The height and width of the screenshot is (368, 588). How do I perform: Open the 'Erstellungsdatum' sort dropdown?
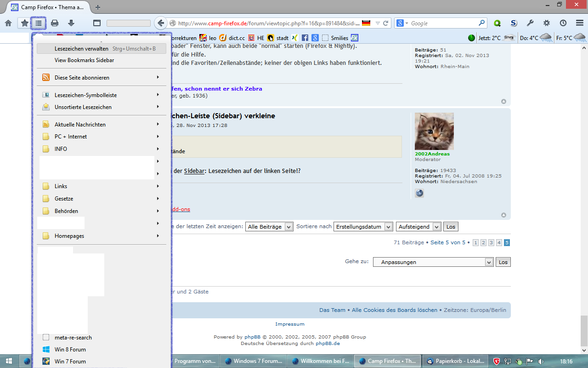pyautogui.click(x=363, y=227)
